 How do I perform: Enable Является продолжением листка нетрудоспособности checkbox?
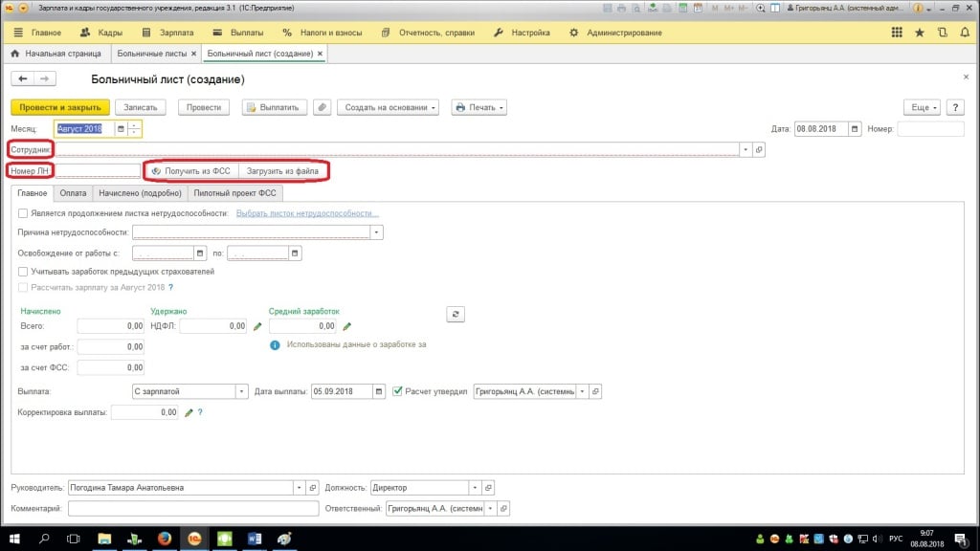(x=23, y=213)
